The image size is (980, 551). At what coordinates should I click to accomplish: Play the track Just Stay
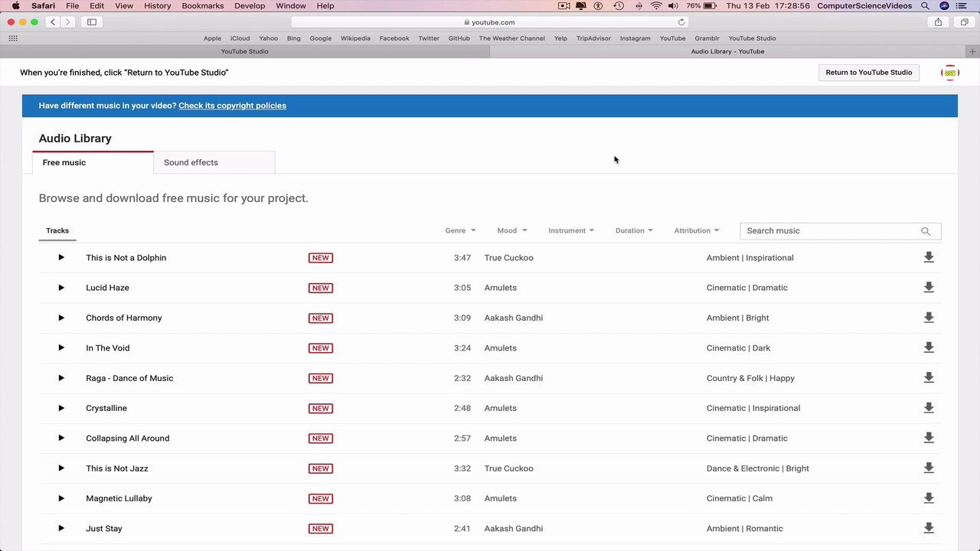pyautogui.click(x=61, y=529)
